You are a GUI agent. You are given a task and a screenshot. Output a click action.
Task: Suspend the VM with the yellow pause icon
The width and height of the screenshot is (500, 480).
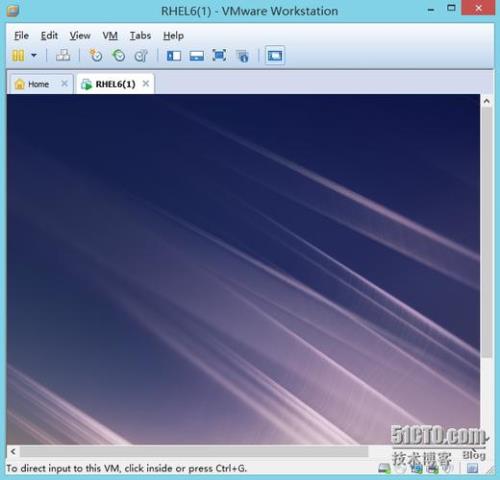coord(18,55)
